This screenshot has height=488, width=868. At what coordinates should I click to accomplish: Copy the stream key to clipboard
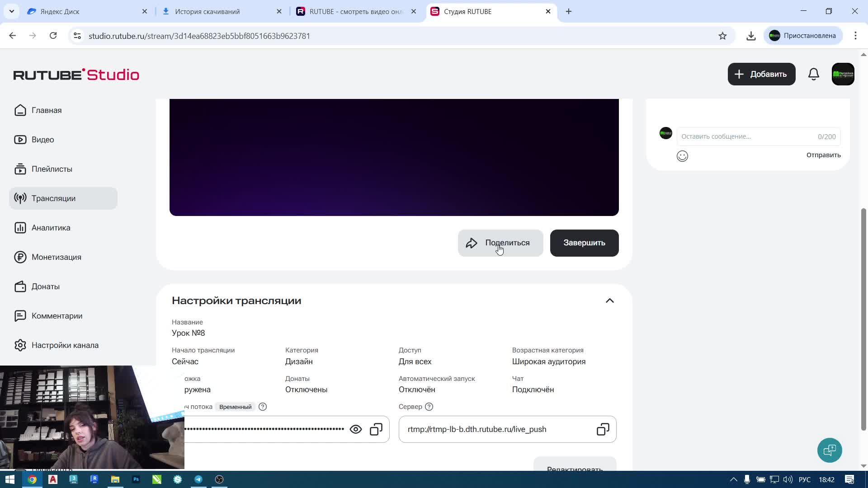click(x=376, y=429)
